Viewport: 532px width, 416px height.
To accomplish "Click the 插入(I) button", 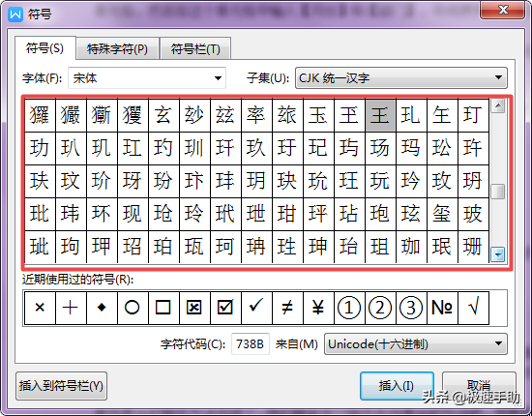I will coord(397,386).
